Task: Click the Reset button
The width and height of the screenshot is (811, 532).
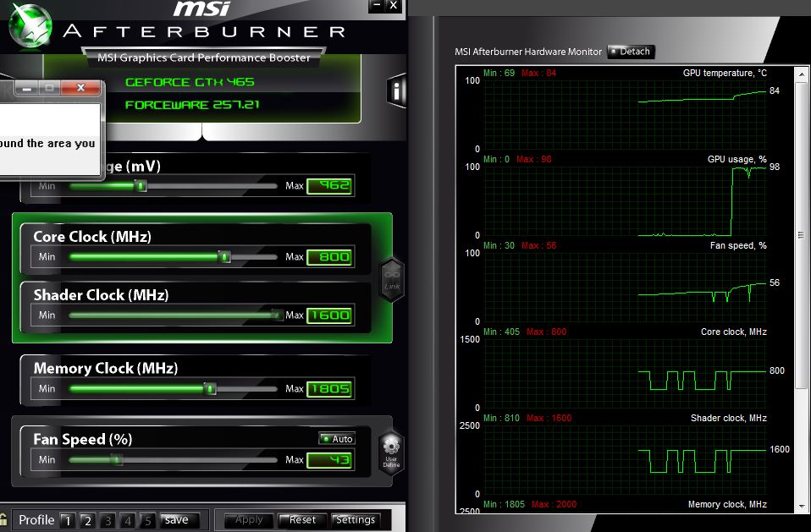Action: [302, 519]
